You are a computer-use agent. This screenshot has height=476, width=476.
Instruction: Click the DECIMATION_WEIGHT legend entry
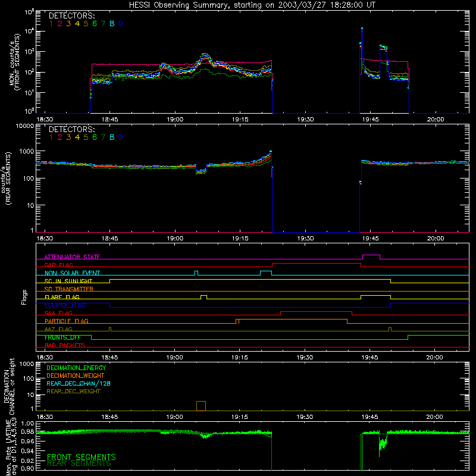76,375
